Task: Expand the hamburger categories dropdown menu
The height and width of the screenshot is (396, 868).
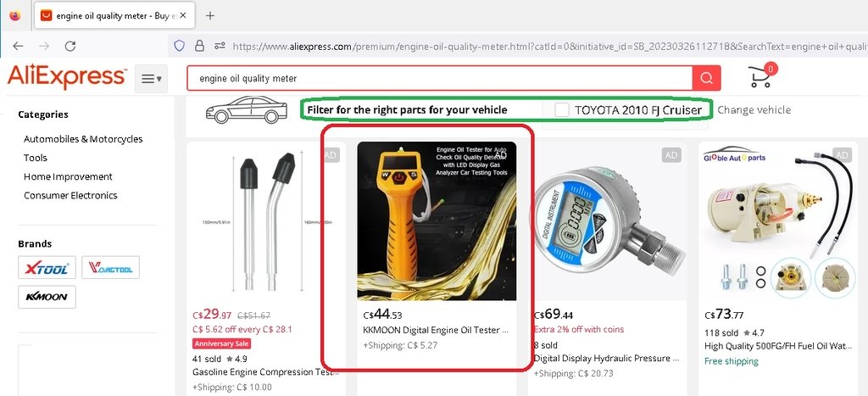Action: click(151, 79)
